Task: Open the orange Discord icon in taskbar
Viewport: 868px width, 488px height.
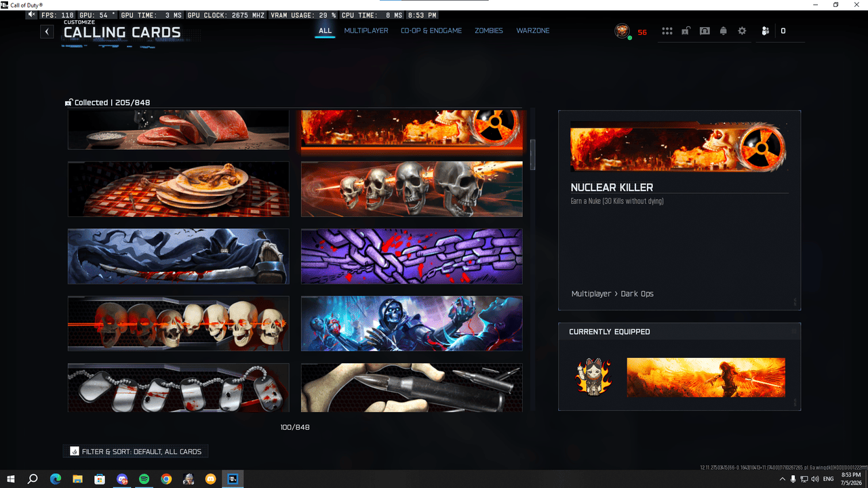Action: coord(210,479)
